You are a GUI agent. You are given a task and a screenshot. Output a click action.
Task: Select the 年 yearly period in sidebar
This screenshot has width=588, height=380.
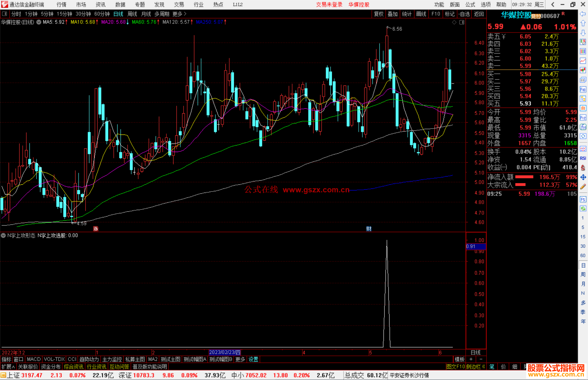583,321
